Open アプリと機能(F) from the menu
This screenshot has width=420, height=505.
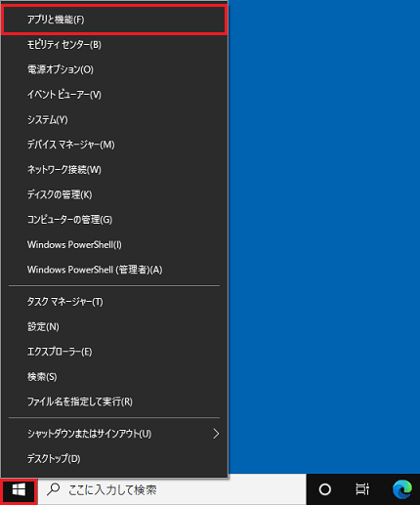114,20
